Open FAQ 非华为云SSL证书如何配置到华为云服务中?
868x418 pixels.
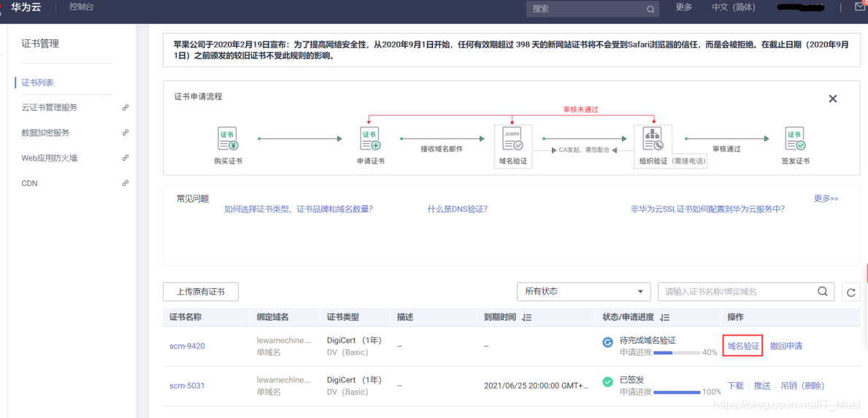(x=707, y=209)
